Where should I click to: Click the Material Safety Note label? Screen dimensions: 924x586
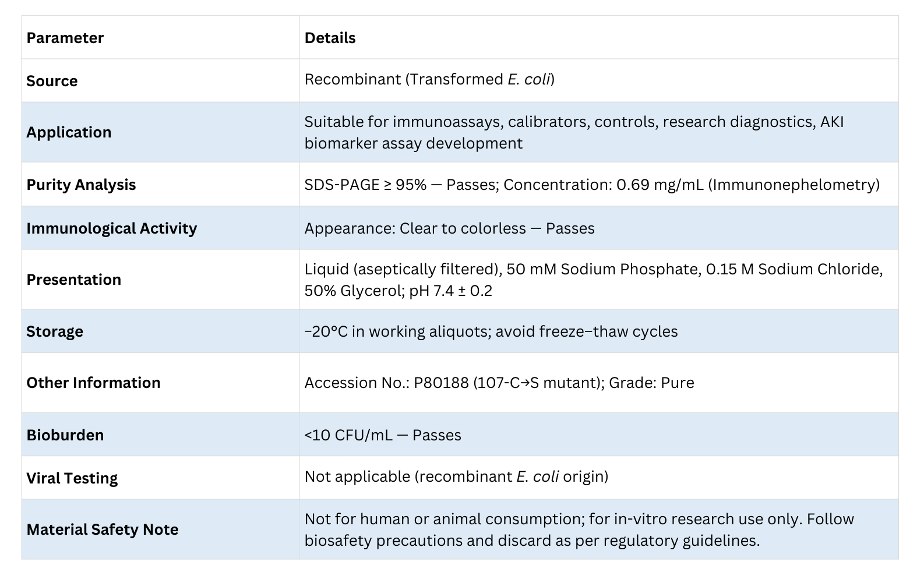pyautogui.click(x=102, y=529)
